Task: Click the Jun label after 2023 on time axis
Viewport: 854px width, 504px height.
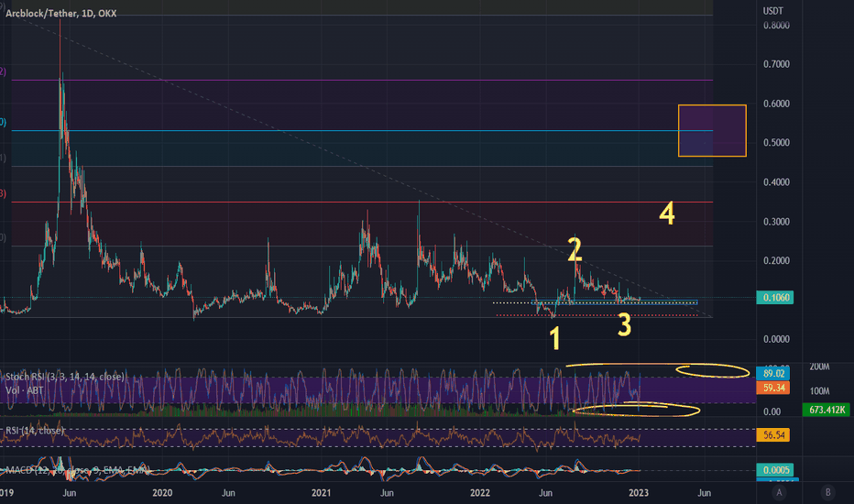Action: click(x=705, y=493)
